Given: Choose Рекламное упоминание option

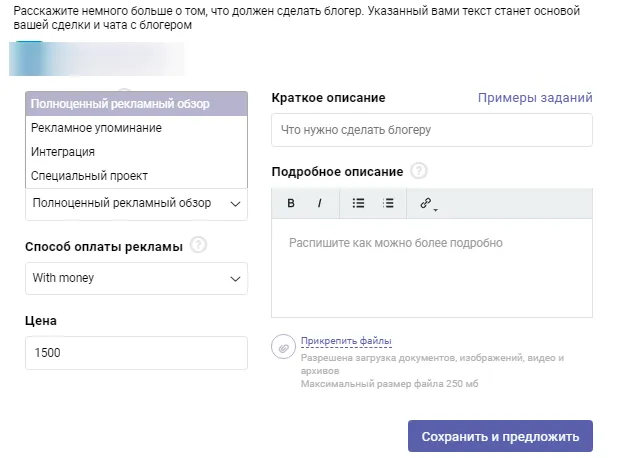Looking at the screenshot, I should (137, 128).
